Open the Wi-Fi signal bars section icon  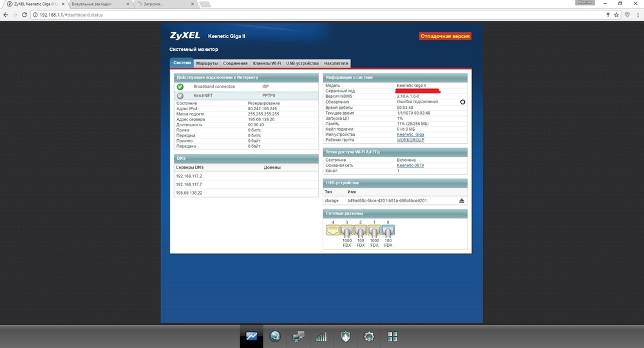tap(321, 337)
